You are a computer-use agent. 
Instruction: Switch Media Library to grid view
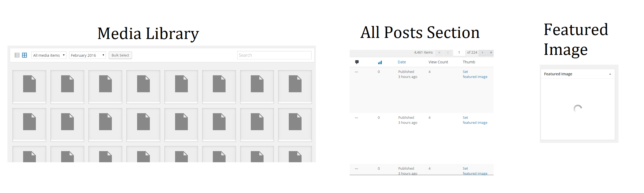tap(24, 55)
